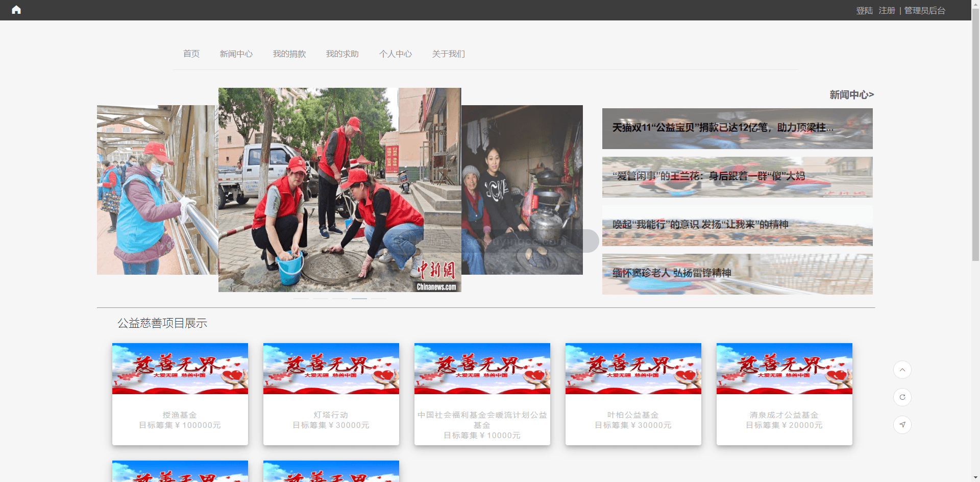This screenshot has height=482, width=980.
Task: Select the last carousel indicator dash
Action: (379, 298)
